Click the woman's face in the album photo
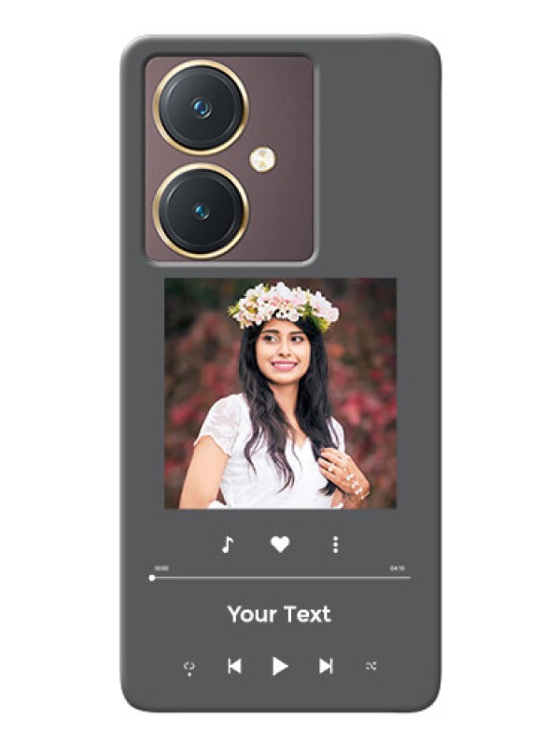Image resolution: width=560 pixels, height=747 pixels. pyautogui.click(x=283, y=350)
